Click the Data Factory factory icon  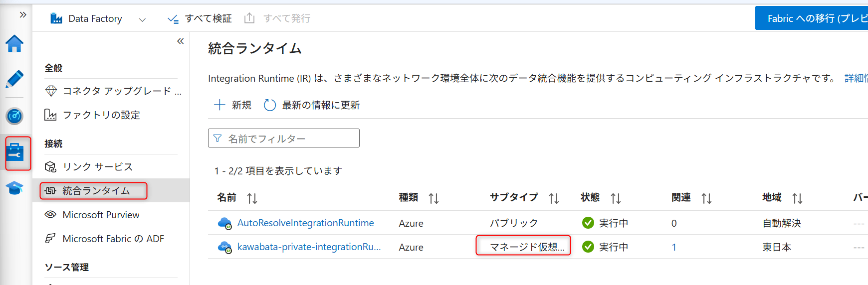tap(56, 18)
